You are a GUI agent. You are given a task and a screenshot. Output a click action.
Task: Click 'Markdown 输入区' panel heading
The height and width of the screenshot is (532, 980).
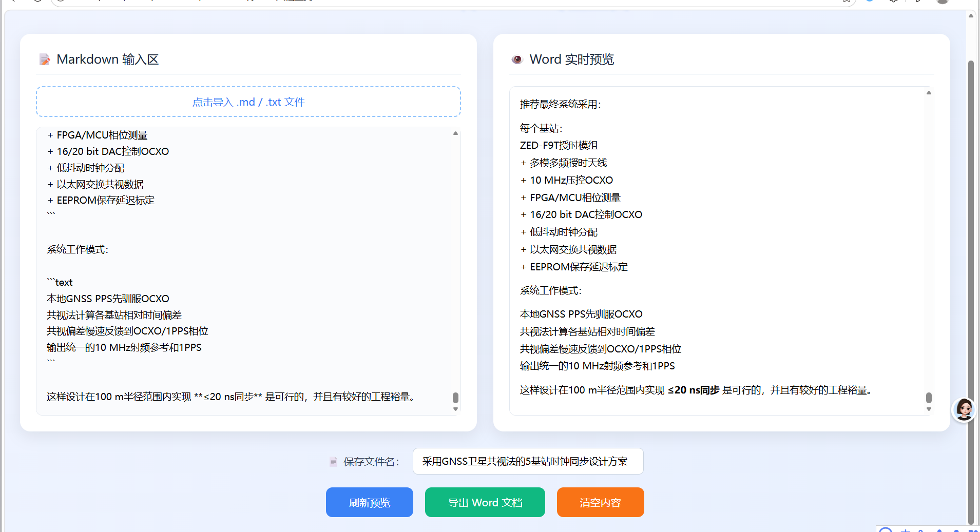tap(108, 60)
